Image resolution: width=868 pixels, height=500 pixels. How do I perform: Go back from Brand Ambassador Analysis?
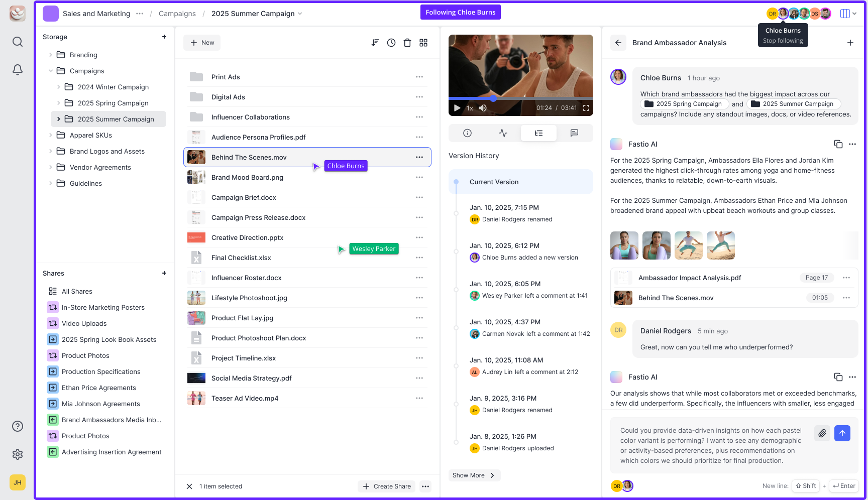pyautogui.click(x=618, y=43)
